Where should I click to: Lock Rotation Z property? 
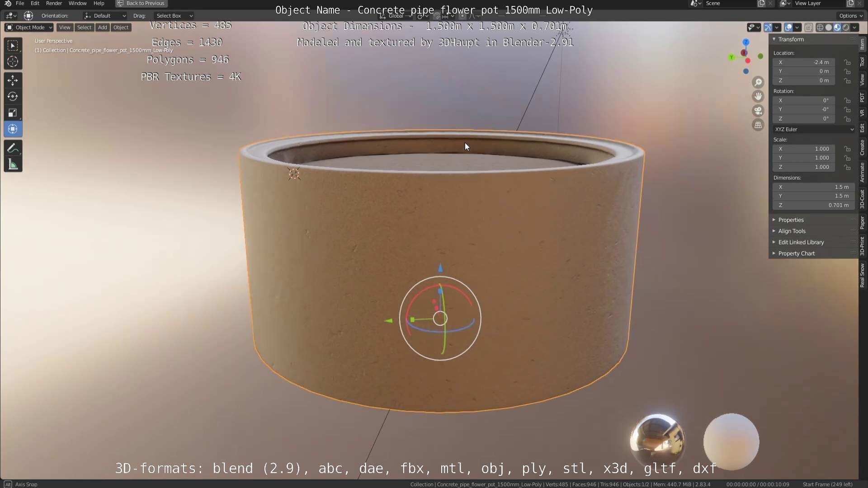847,119
